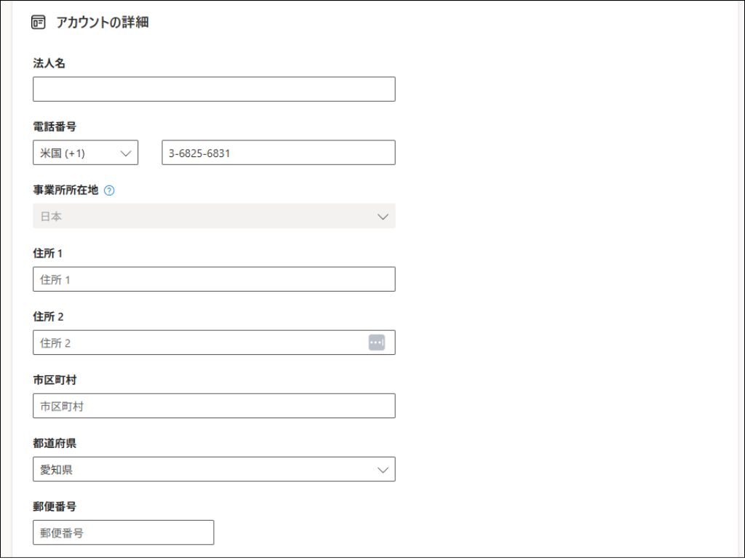Click the account details icon beside アカウントの詳細
This screenshot has width=745, height=560.
click(39, 23)
